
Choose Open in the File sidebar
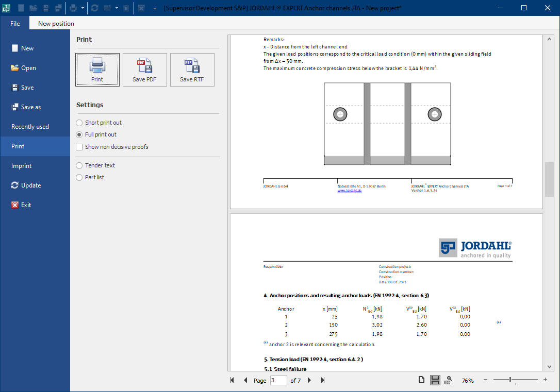pyautogui.click(x=35, y=68)
